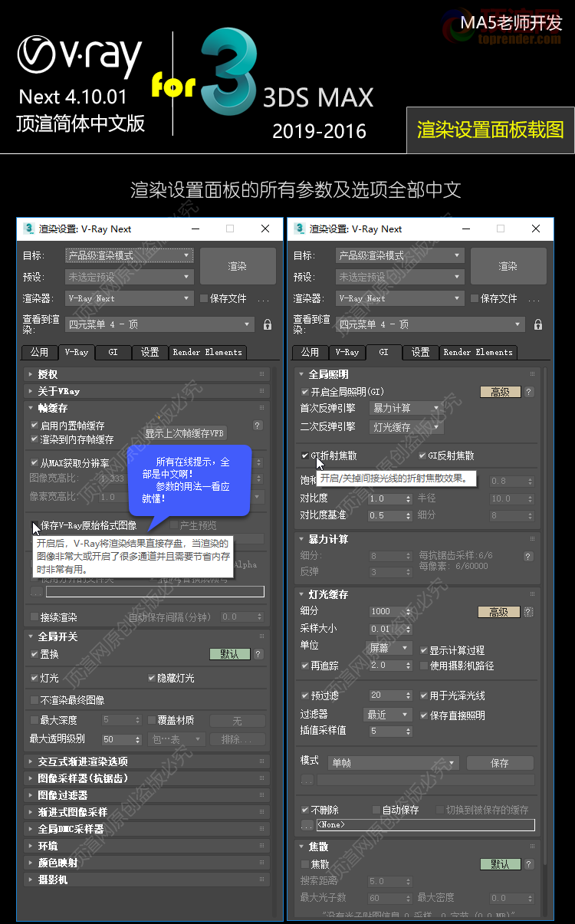The height and width of the screenshot is (924, 575).
Task: Click 渲染 button in left window
Action: [238, 266]
